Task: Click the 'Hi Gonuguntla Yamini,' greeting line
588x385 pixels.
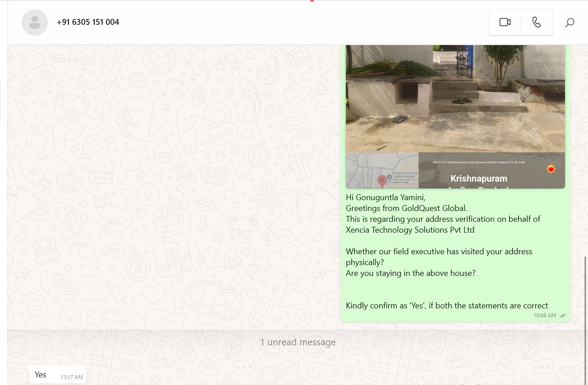Action: (x=386, y=197)
